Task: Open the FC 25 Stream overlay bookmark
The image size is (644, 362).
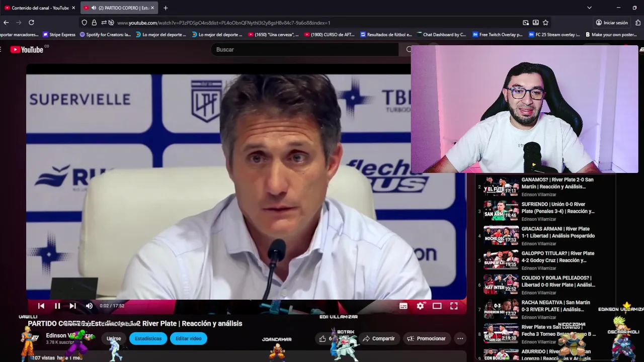Action: [x=553, y=35]
